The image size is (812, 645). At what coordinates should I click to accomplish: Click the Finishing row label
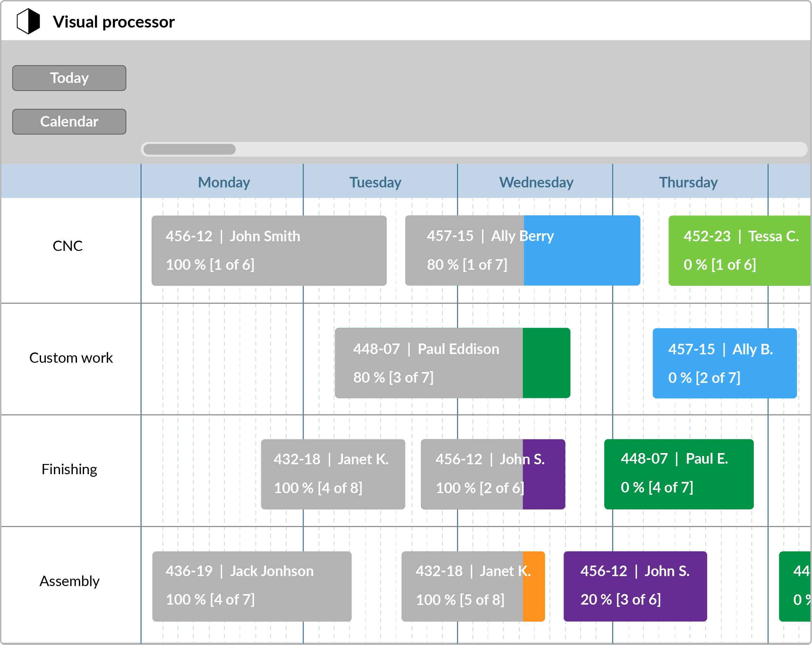click(69, 469)
